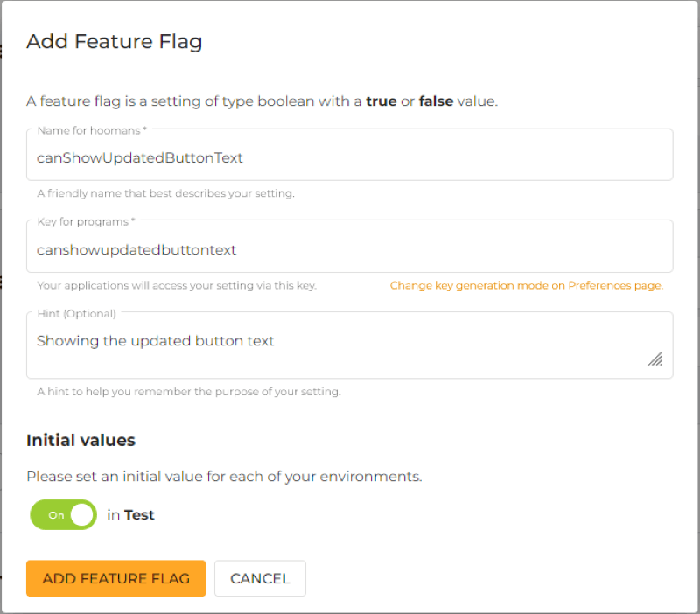Click the Hint (Optional) field label
Viewport: 700px width, 614px height.
coord(79,312)
